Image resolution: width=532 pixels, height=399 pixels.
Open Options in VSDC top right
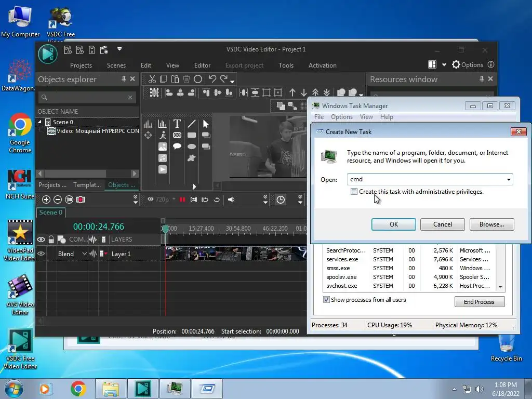tap(468, 65)
